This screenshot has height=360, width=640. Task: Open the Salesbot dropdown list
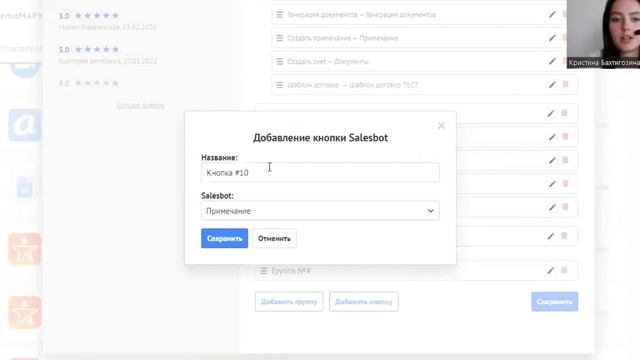pos(320,211)
